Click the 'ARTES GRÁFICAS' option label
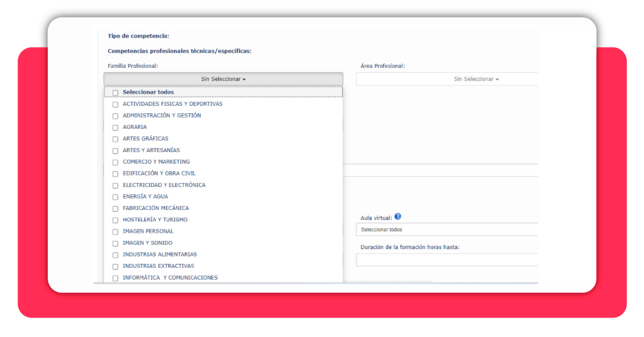This screenshot has width=644, height=337. [145, 138]
